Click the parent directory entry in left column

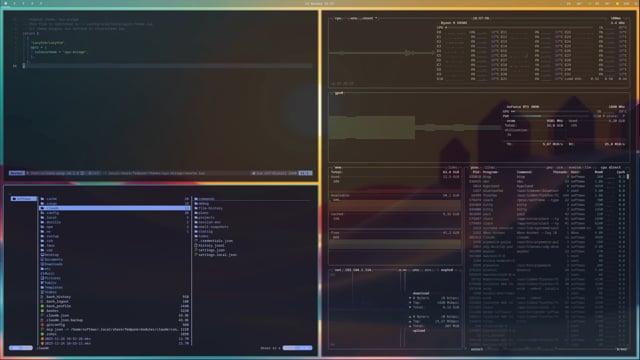[24, 199]
